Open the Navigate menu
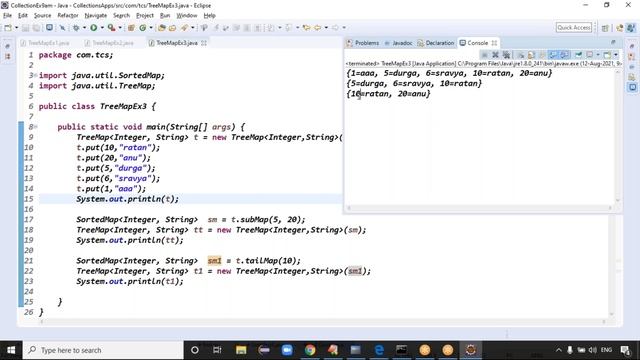The image size is (640, 360). [96, 16]
